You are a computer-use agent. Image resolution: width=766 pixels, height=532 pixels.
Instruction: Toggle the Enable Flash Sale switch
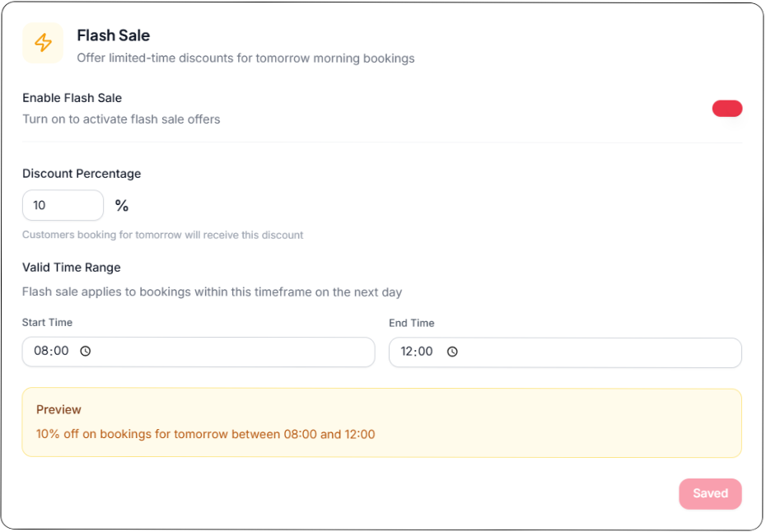[727, 109]
